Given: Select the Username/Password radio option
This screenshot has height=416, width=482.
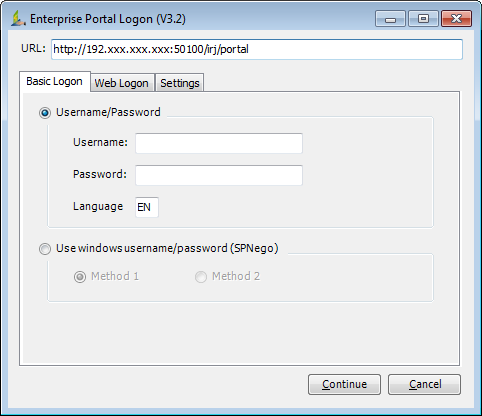Looking at the screenshot, I should (x=45, y=113).
